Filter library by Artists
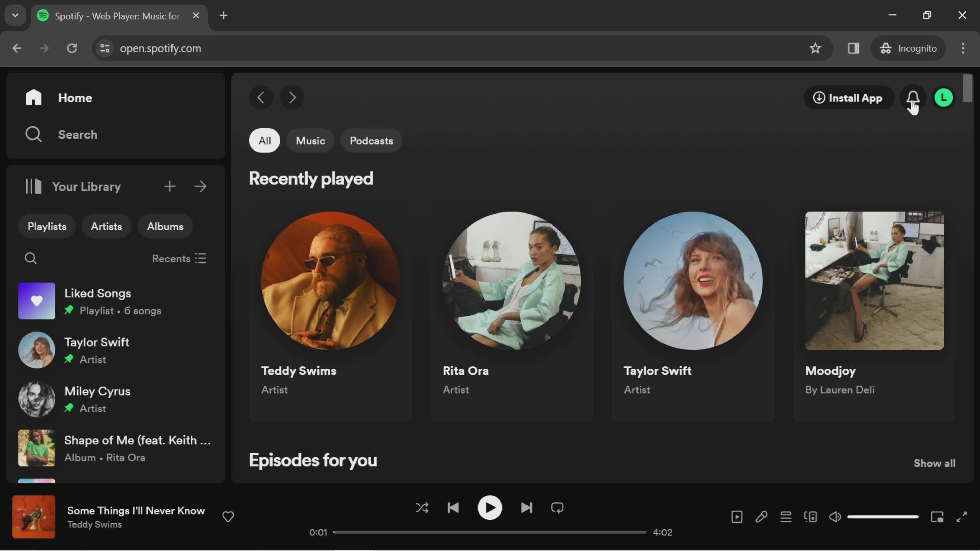The height and width of the screenshot is (551, 980). point(106,227)
